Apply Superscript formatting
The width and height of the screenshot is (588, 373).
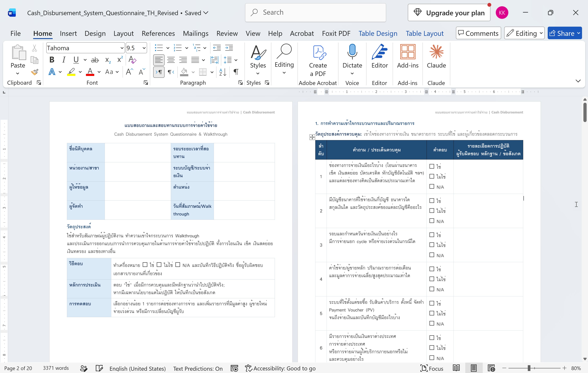[120, 60]
